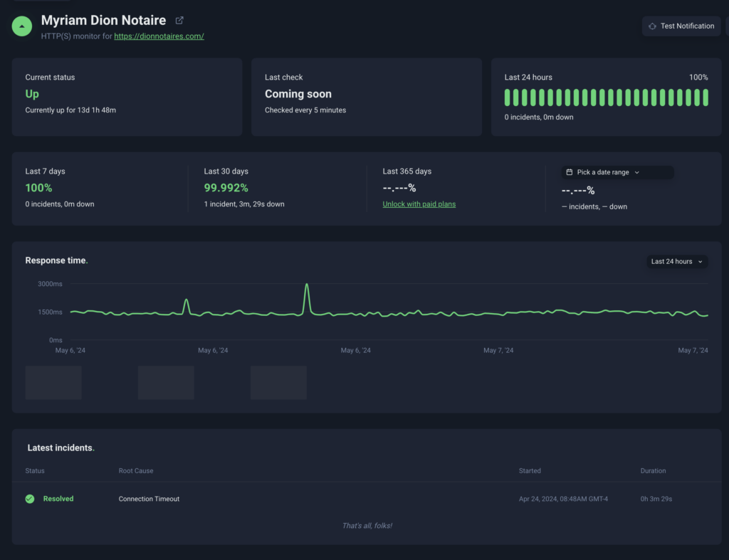The height and width of the screenshot is (560, 729).
Task: Select the first gray placeholder box below chart
Action: pyautogui.click(x=53, y=383)
